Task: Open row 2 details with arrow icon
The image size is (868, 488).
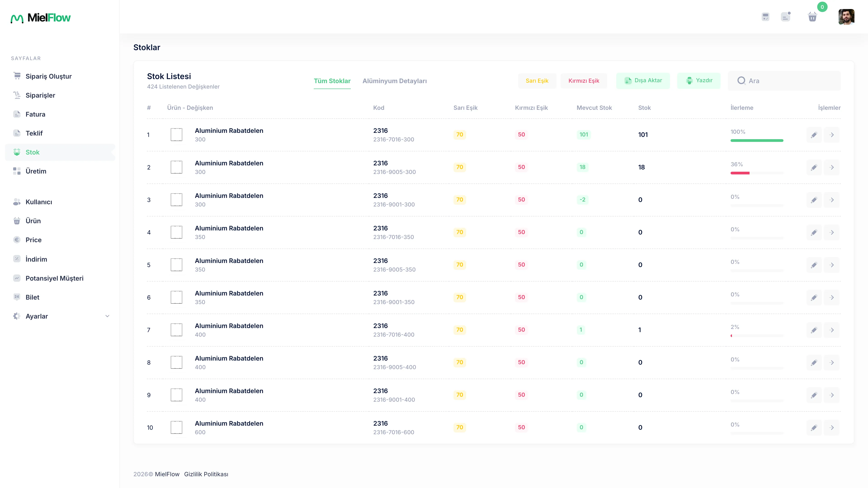Action: coord(832,167)
